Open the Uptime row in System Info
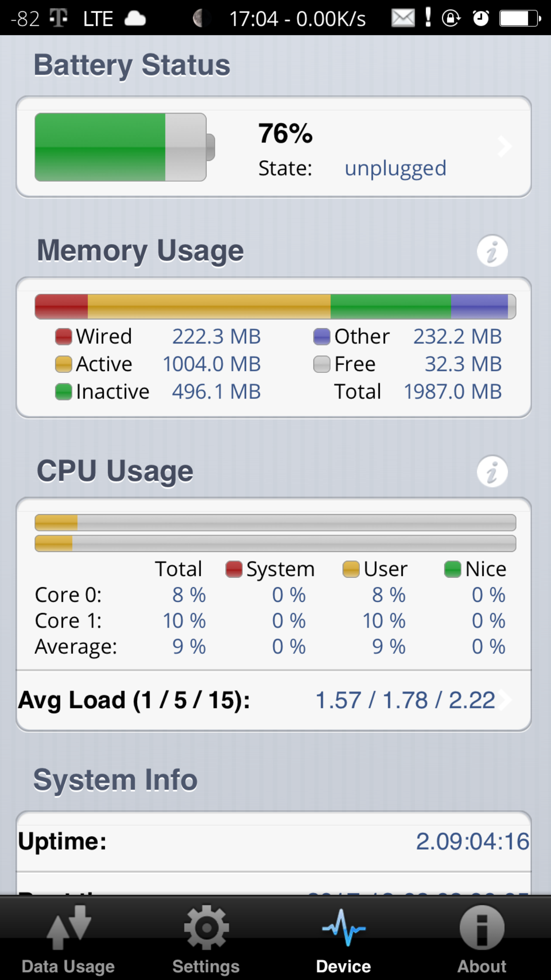 274,841
